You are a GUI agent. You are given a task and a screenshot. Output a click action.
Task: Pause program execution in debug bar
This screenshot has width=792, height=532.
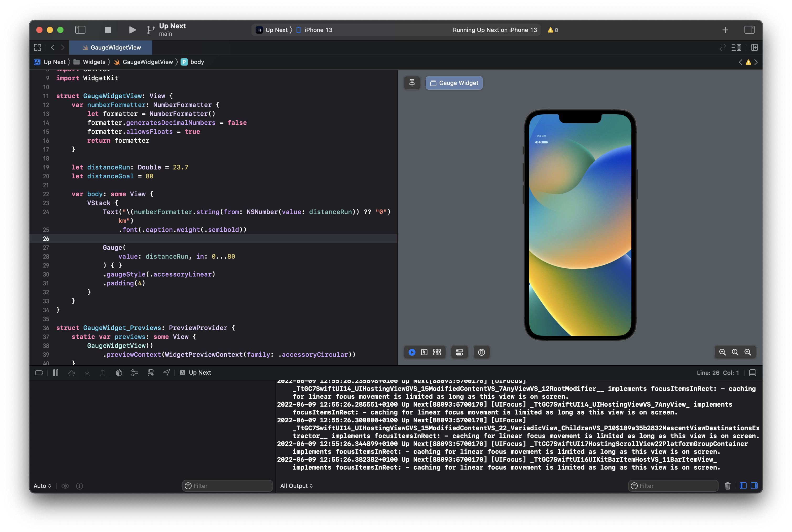56,373
